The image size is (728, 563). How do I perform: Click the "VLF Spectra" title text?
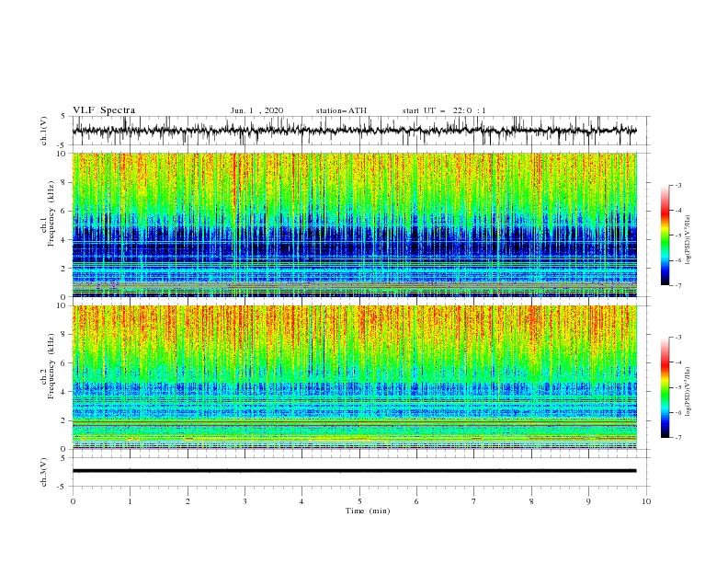tap(104, 110)
